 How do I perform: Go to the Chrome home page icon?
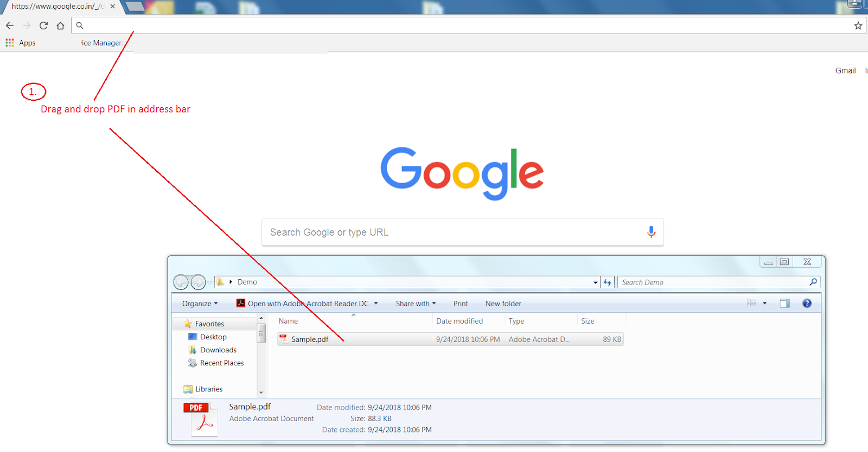point(60,25)
